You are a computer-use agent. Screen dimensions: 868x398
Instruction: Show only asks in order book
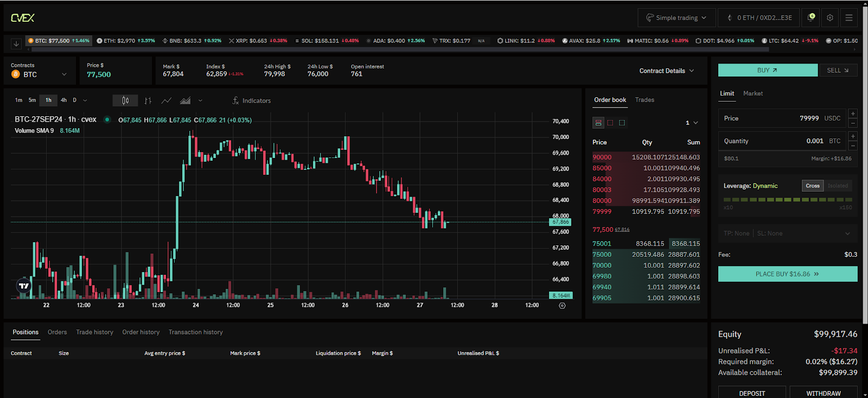(x=610, y=123)
